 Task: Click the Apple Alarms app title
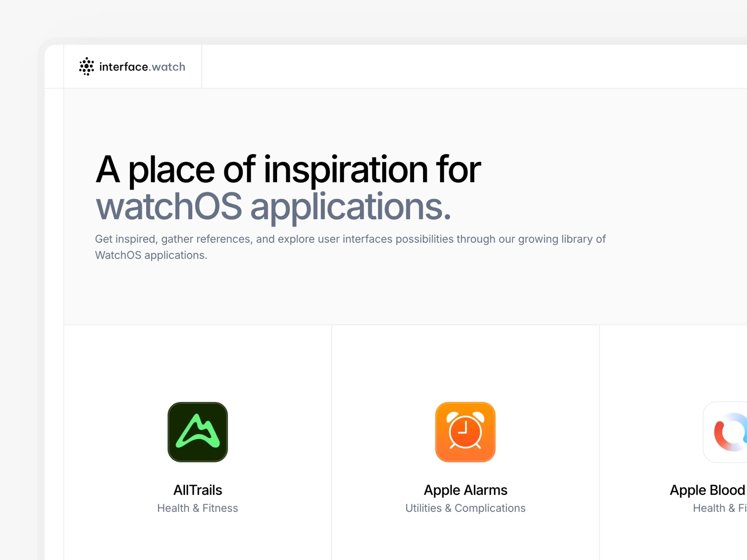[465, 490]
